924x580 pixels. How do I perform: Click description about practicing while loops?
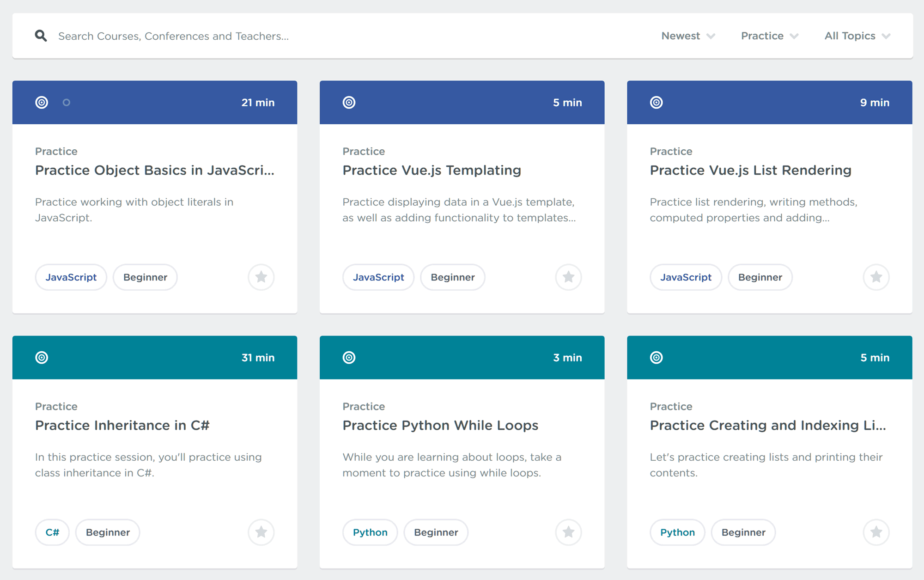point(452,465)
